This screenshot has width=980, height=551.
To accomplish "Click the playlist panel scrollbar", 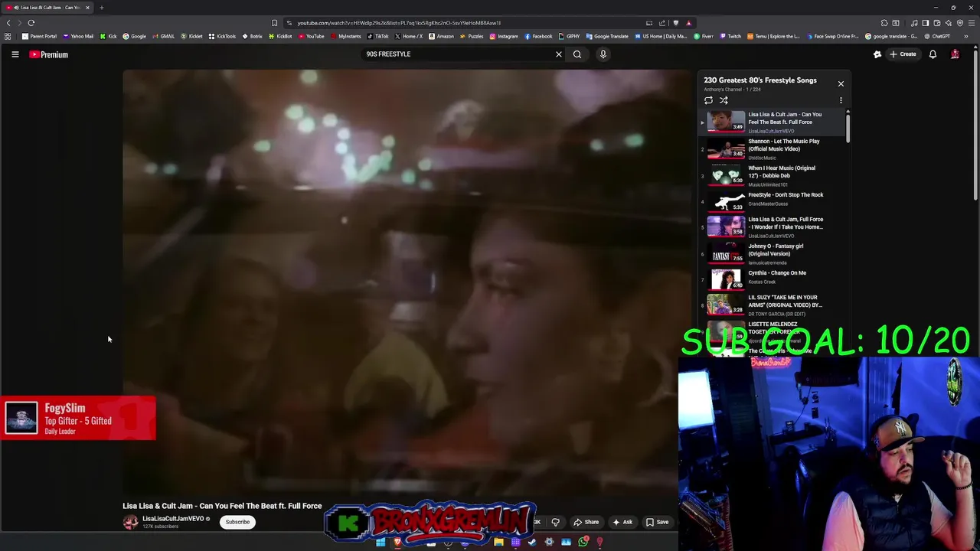I will coord(848,127).
